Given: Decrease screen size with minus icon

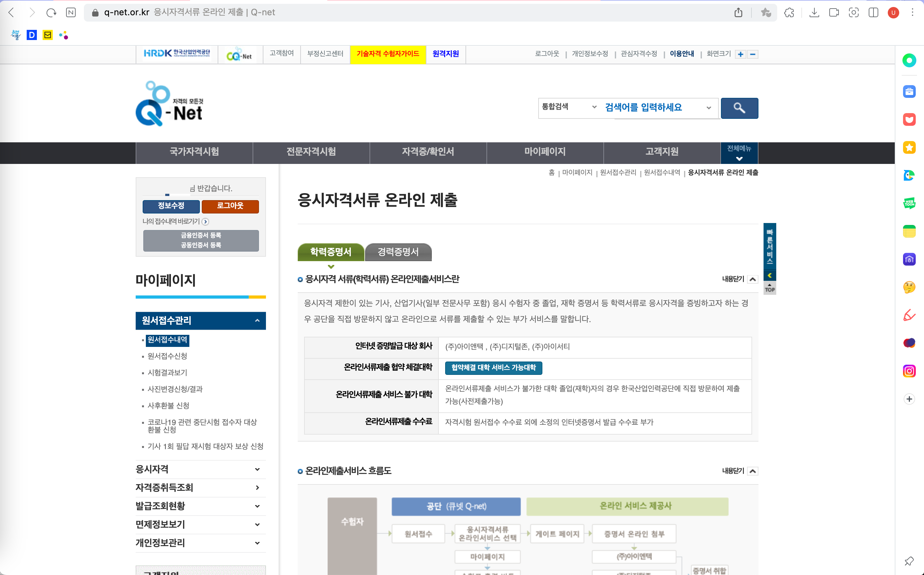Looking at the screenshot, I should pyautogui.click(x=752, y=54).
